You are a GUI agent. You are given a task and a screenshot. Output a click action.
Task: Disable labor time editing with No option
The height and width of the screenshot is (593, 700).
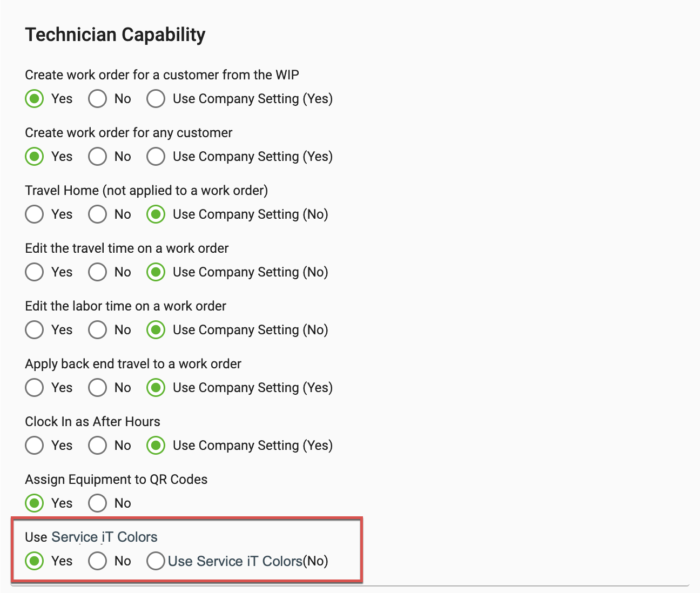pyautogui.click(x=97, y=330)
